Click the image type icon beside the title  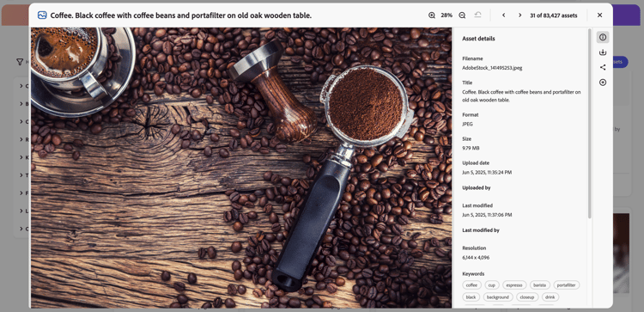click(x=42, y=15)
